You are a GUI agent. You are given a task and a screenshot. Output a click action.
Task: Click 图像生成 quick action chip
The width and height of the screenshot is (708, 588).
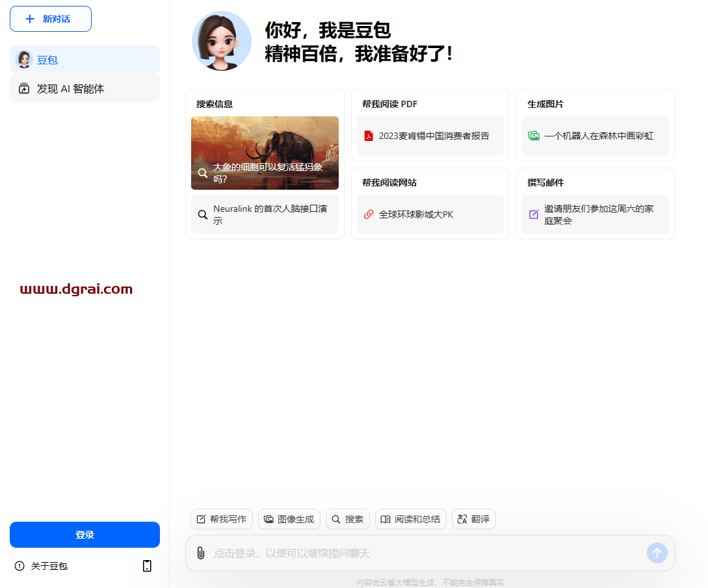pos(289,519)
